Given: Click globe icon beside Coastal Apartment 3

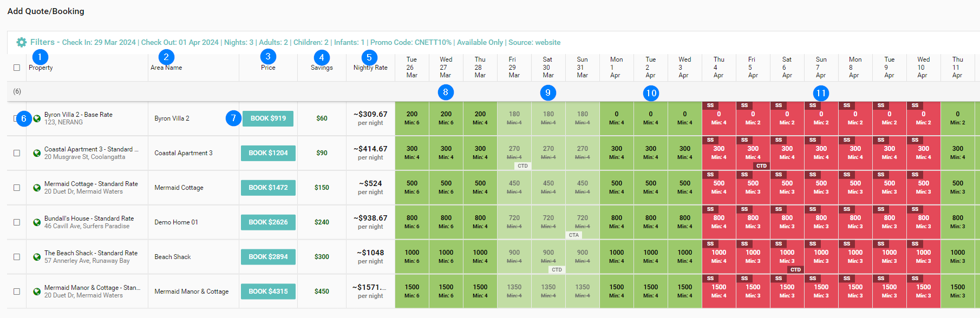Looking at the screenshot, I should click(x=37, y=153).
